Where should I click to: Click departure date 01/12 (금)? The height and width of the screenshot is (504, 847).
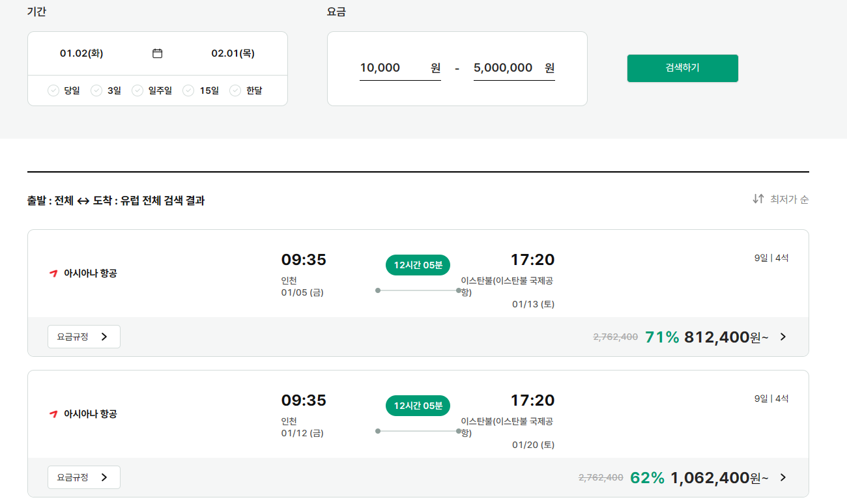302,433
